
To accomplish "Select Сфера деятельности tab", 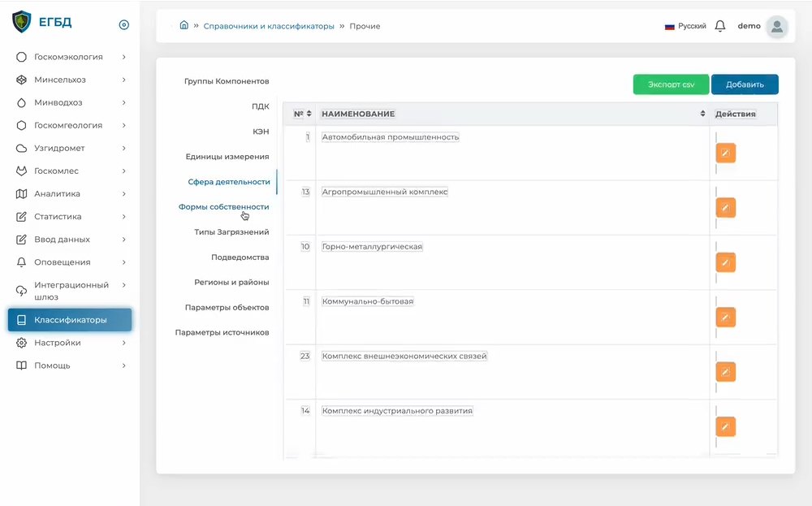I will click(229, 182).
